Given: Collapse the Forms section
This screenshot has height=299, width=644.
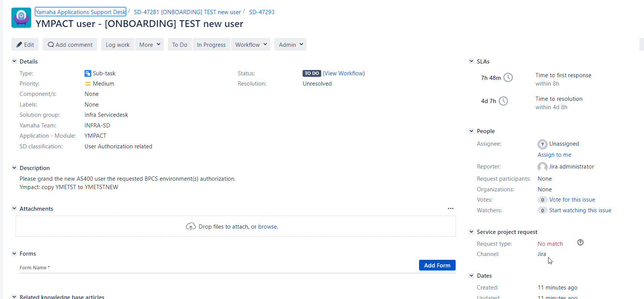Looking at the screenshot, I should [x=14, y=253].
